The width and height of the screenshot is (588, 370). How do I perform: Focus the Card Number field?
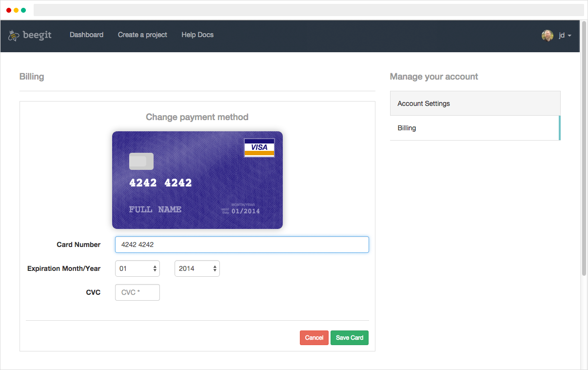(x=242, y=245)
